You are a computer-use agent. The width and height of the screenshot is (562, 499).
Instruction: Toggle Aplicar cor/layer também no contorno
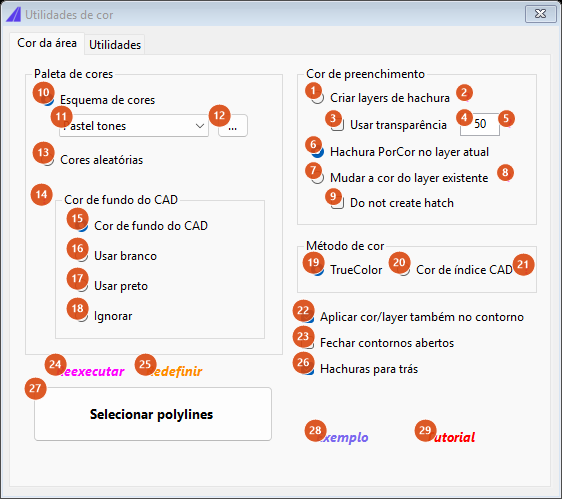tap(413, 317)
